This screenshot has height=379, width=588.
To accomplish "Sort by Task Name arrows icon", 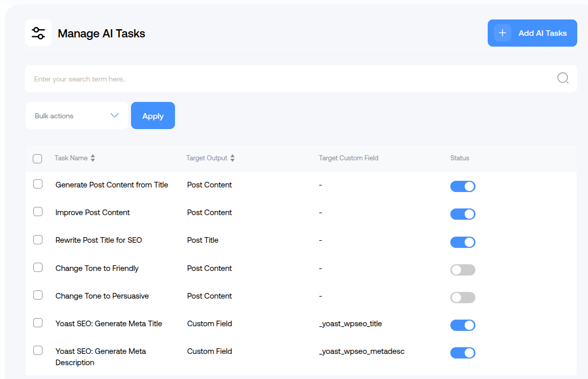I will (93, 158).
